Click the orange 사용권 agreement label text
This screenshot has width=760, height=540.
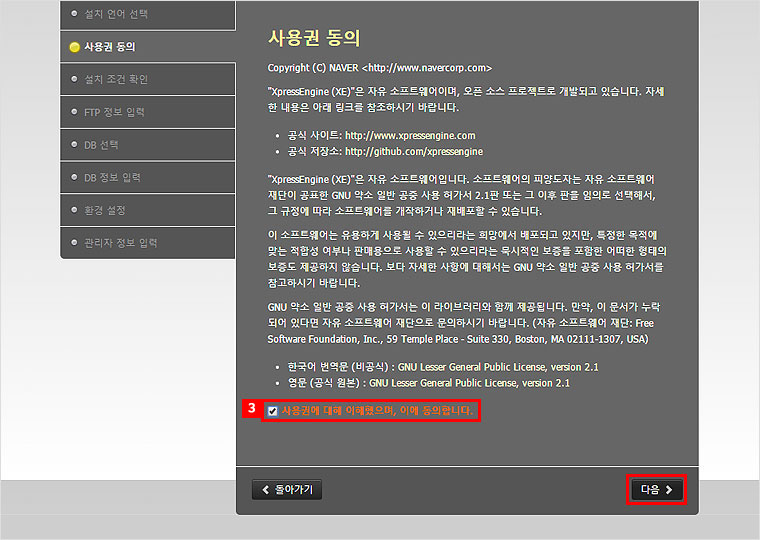pyautogui.click(x=378, y=411)
